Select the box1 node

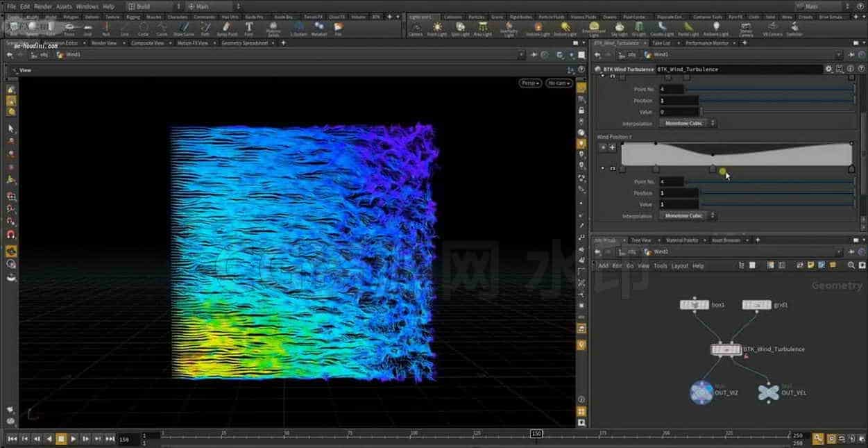click(x=694, y=305)
